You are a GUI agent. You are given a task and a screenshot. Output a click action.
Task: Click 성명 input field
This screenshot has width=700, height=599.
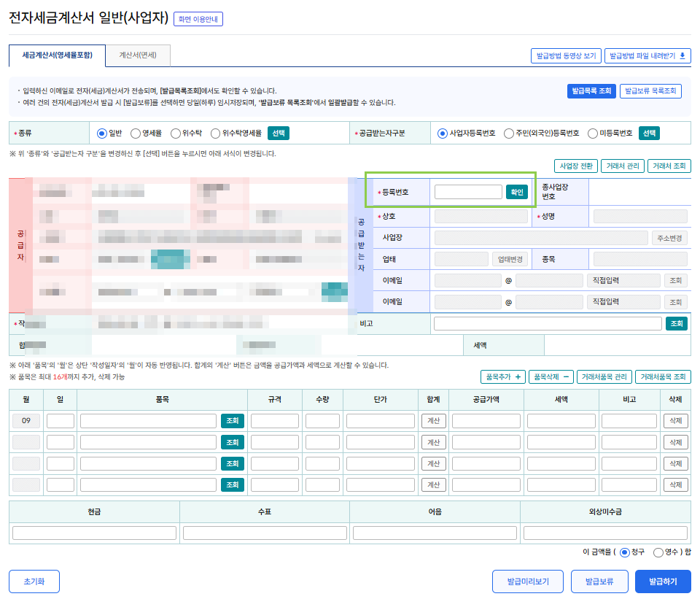(640, 217)
